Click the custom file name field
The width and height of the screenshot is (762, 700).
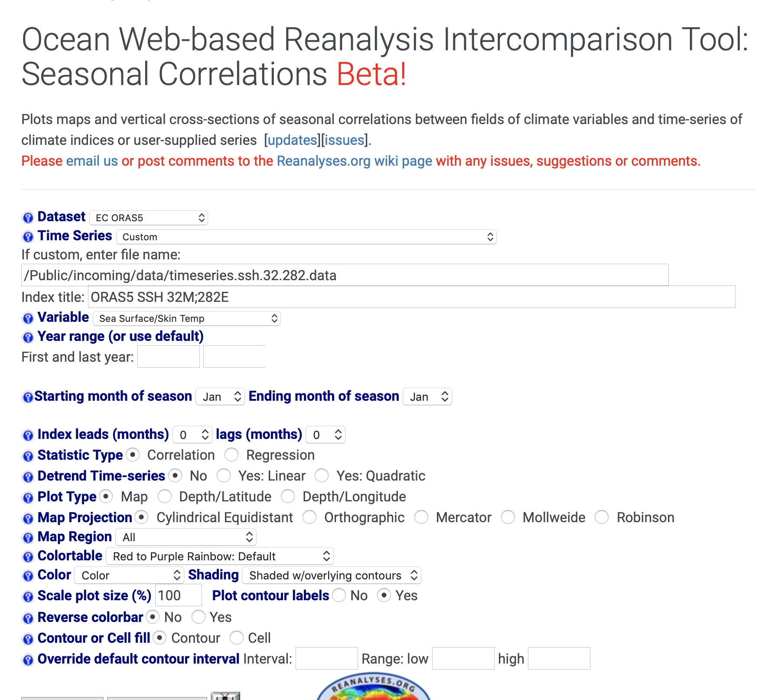click(345, 275)
